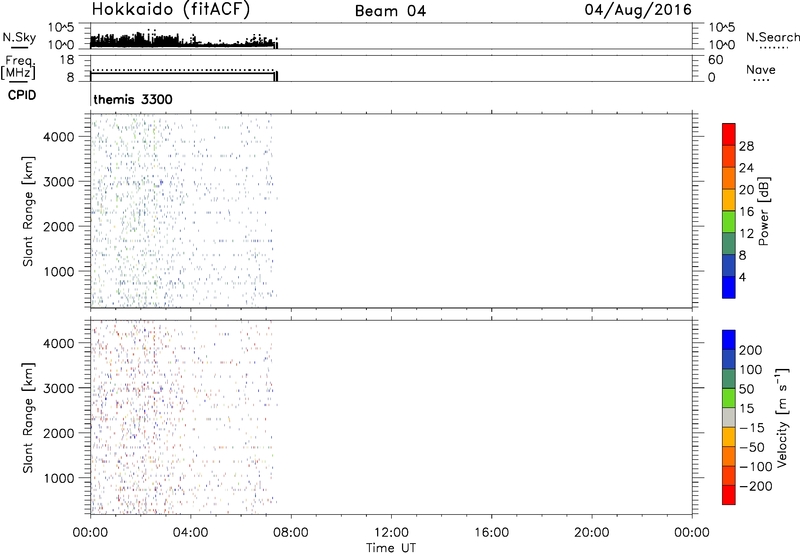Click the 'Power [dB]' colorbar title
The image size is (800, 554).
click(763, 211)
